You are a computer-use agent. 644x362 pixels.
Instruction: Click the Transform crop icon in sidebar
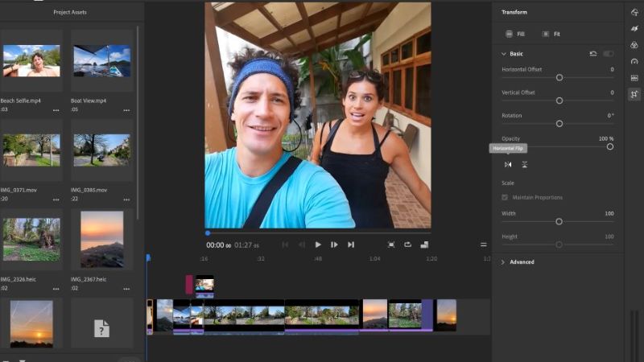point(634,94)
